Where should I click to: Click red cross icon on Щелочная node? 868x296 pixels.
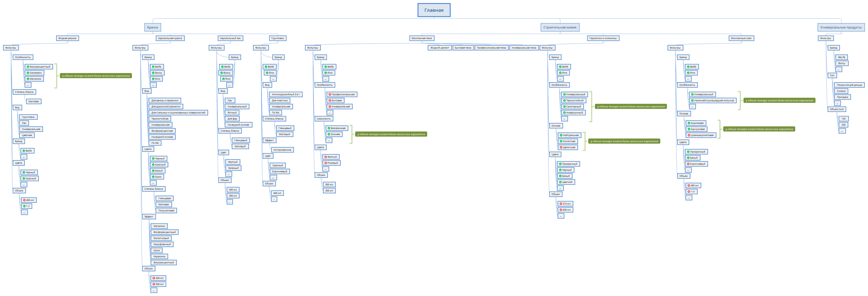[561, 147]
